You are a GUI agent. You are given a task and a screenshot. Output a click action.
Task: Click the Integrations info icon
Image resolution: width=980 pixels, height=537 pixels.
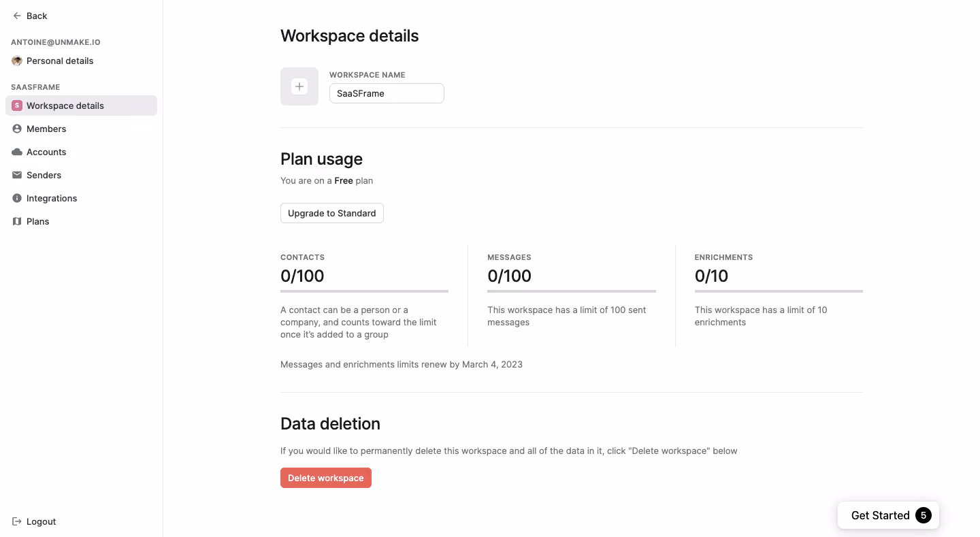click(x=17, y=198)
